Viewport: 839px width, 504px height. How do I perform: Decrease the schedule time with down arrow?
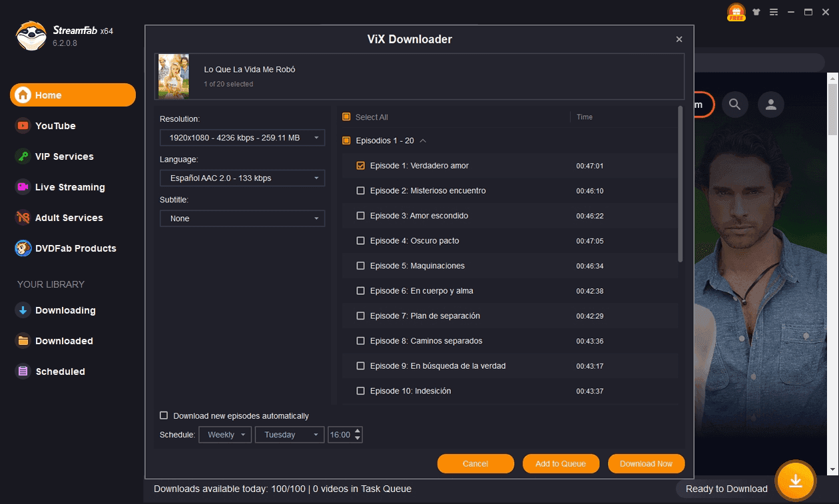[x=358, y=438]
